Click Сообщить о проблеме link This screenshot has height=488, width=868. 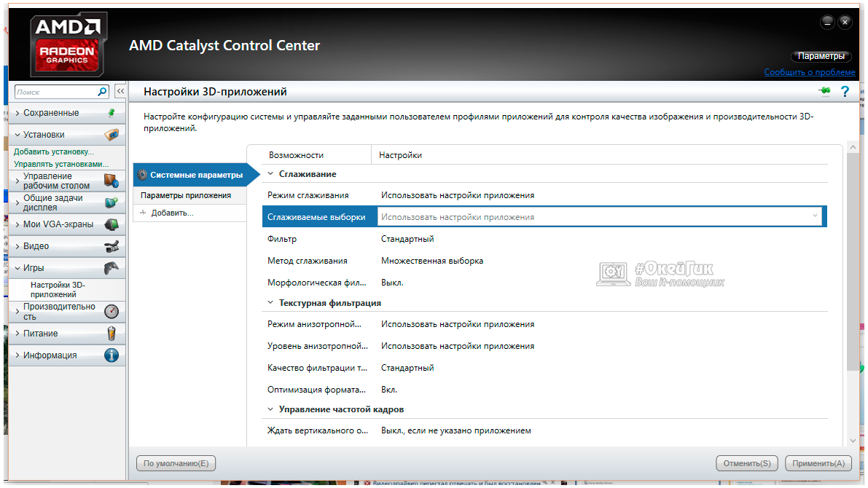(x=809, y=72)
